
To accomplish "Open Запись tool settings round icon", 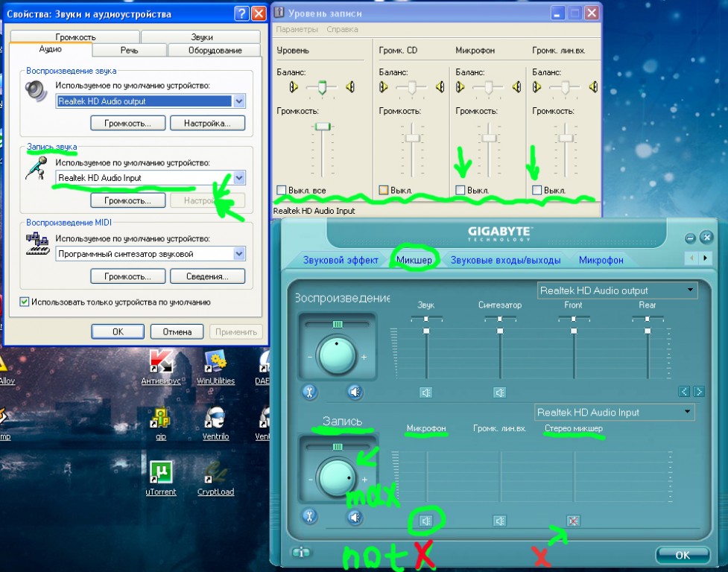I will 310,516.
